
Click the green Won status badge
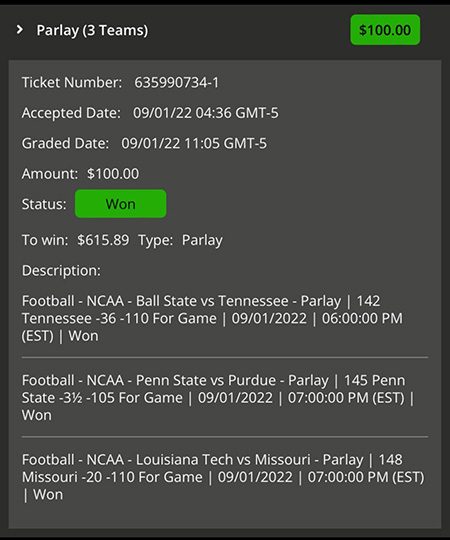121,204
